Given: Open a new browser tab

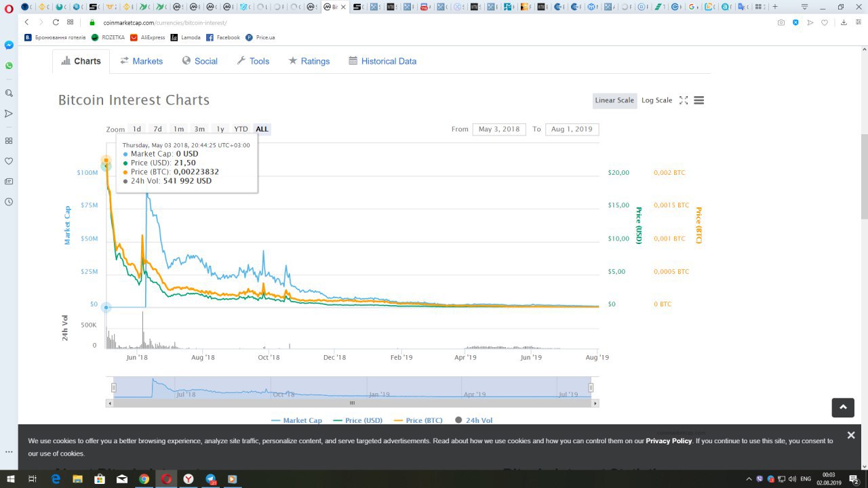Looking at the screenshot, I should click(775, 7).
